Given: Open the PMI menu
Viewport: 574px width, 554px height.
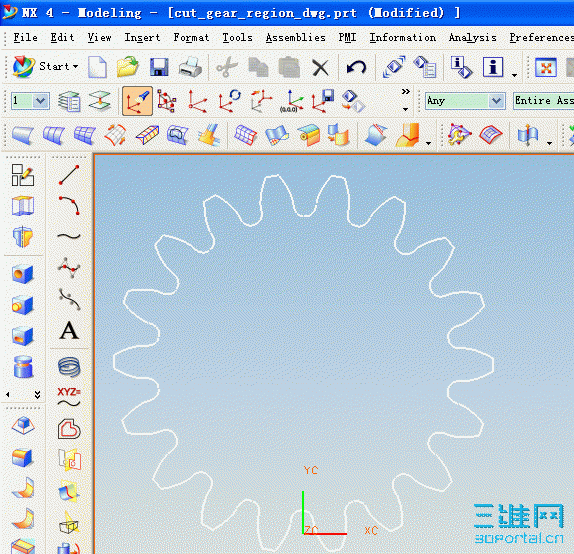Looking at the screenshot, I should pos(347,38).
